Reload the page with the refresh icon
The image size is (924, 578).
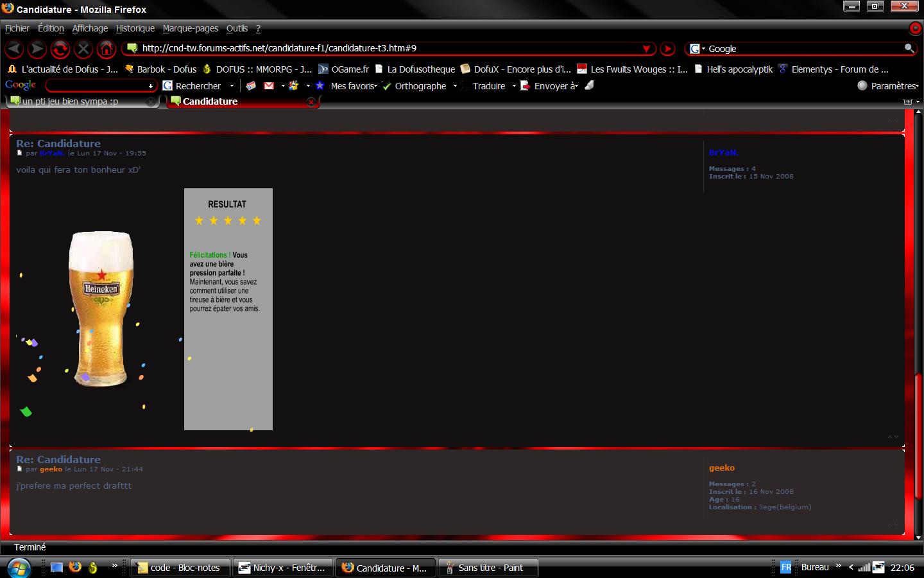[x=60, y=49]
